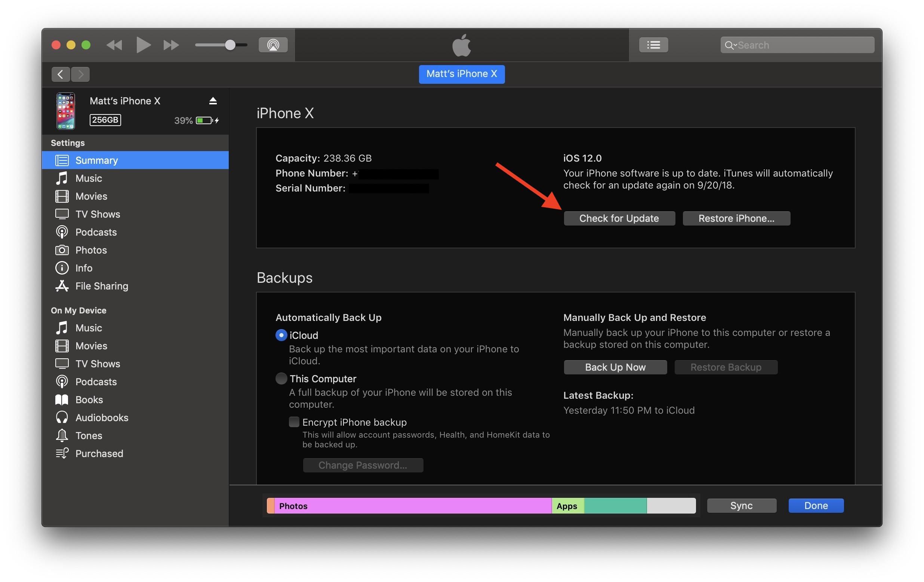Screen dimensions: 924x582
Task: Click the iPhone X section heading
Action: point(285,113)
